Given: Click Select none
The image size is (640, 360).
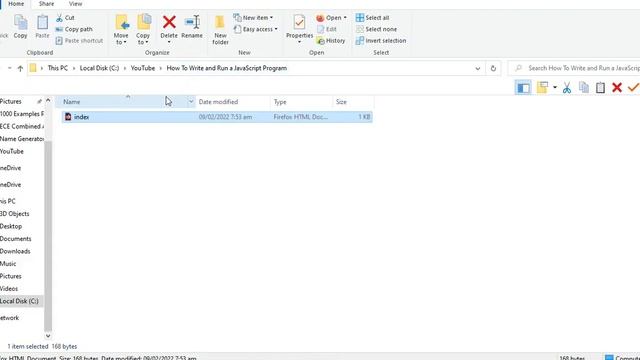Looking at the screenshot, I should coord(376,29).
